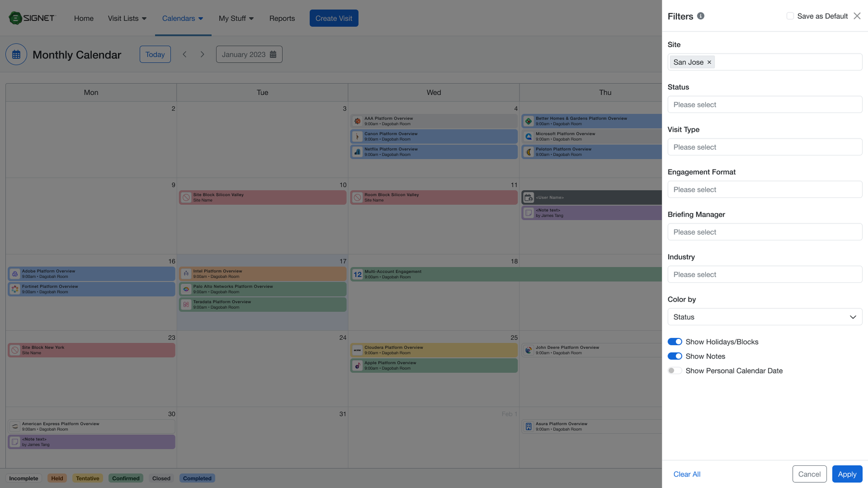Open Canon Platform Overview event icon
The height and width of the screenshot is (488, 868).
[357, 137]
